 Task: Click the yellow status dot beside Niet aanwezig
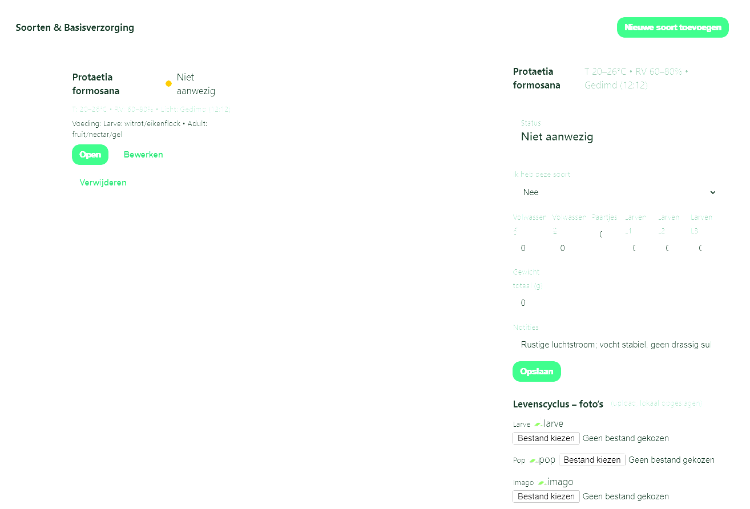[168, 84]
